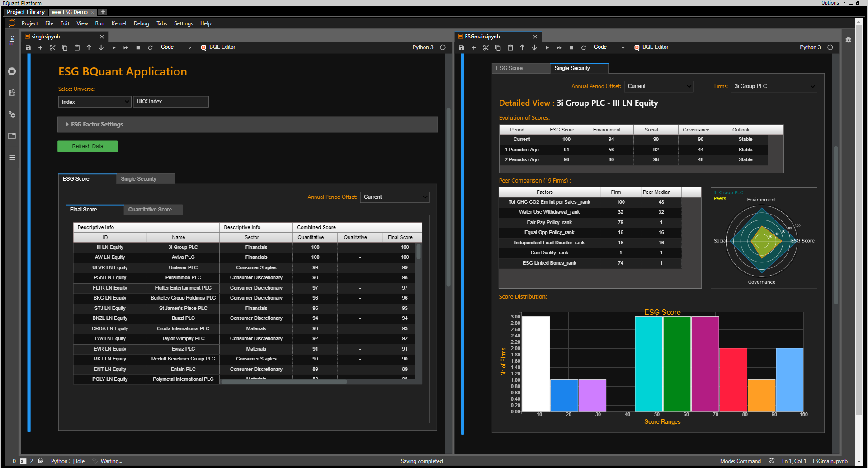The width and height of the screenshot is (868, 468).
Task: Close the single.ipynb tab
Action: click(102, 37)
